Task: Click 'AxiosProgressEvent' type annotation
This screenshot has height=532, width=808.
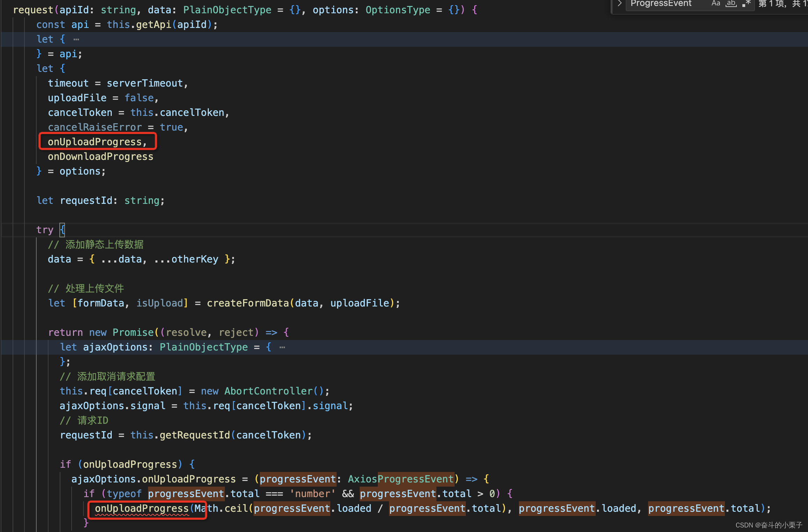Action: point(401,479)
